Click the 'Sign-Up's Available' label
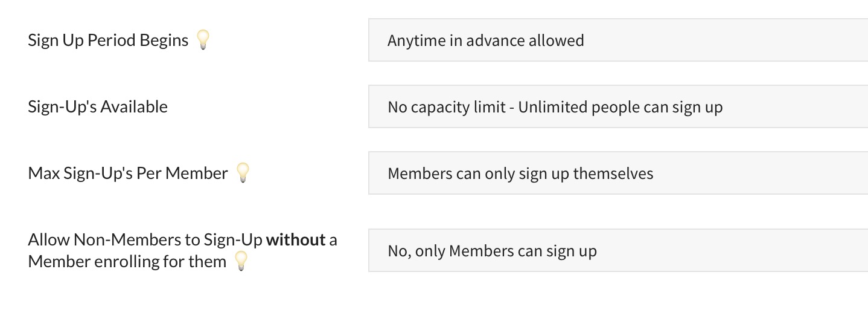 98,107
